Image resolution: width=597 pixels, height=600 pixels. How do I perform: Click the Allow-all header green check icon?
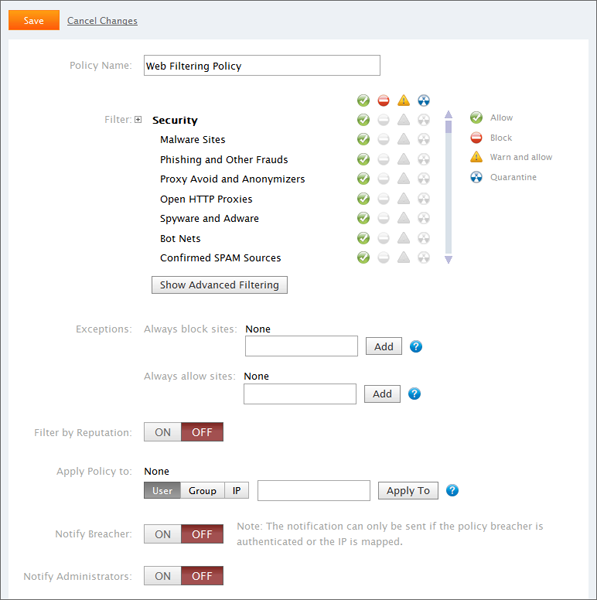pos(363,101)
